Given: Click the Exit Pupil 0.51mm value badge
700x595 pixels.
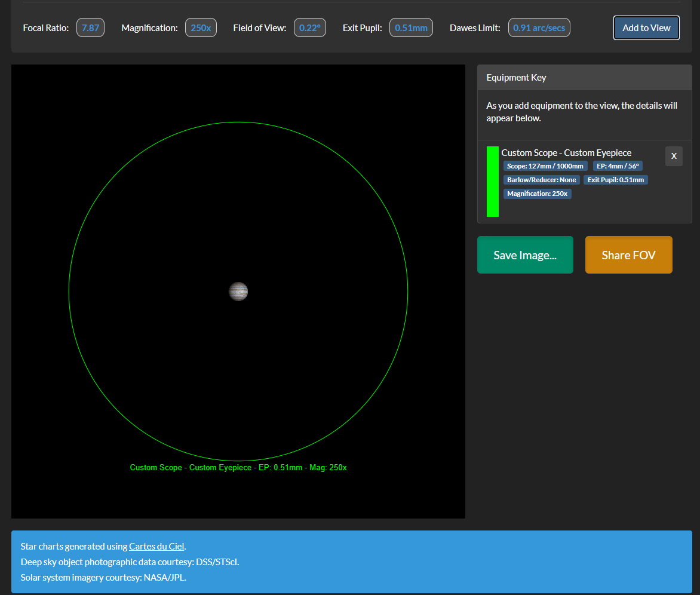Looking at the screenshot, I should point(411,28).
